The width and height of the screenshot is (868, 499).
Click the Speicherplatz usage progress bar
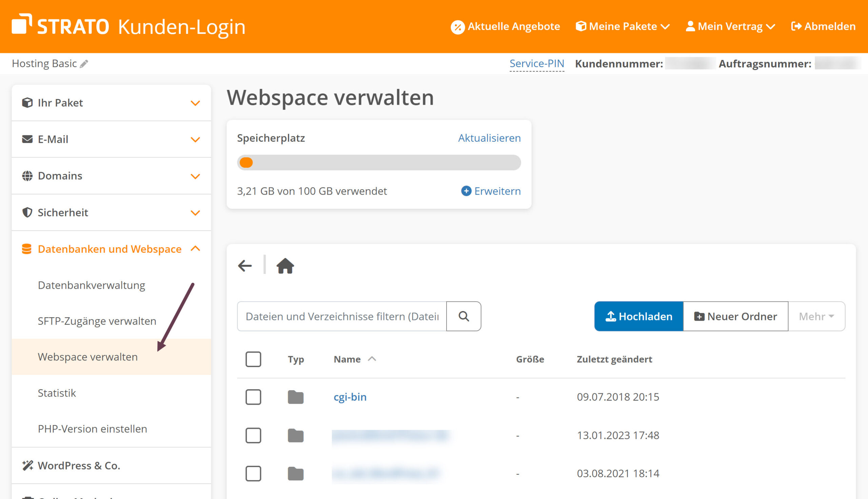click(x=379, y=162)
